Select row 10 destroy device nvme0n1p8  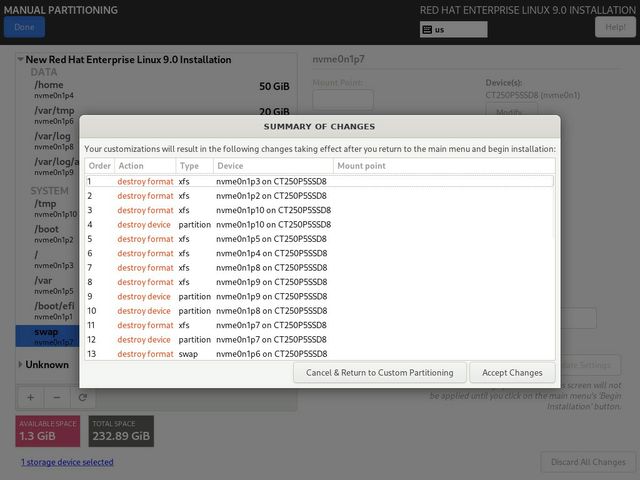(319, 311)
